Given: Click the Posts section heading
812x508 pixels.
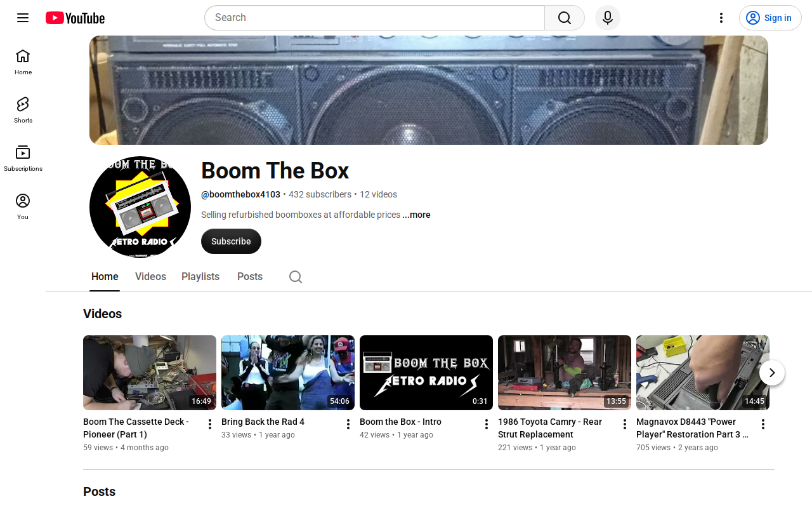Looking at the screenshot, I should click(99, 491).
